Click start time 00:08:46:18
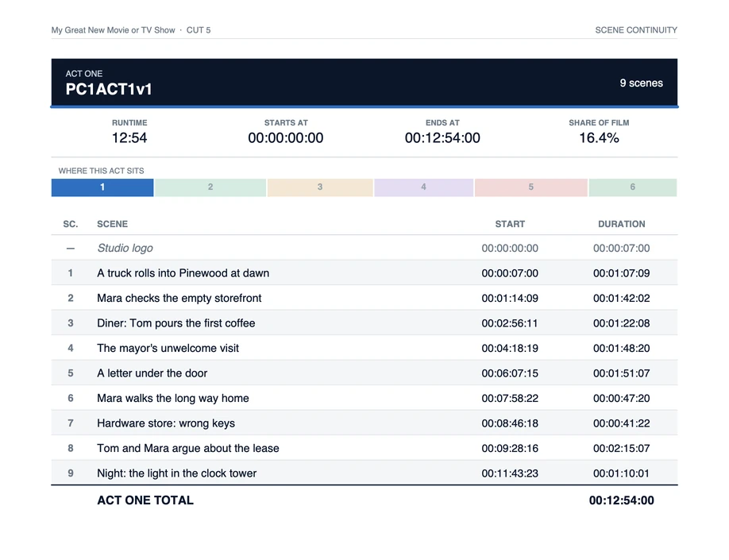 [510, 423]
